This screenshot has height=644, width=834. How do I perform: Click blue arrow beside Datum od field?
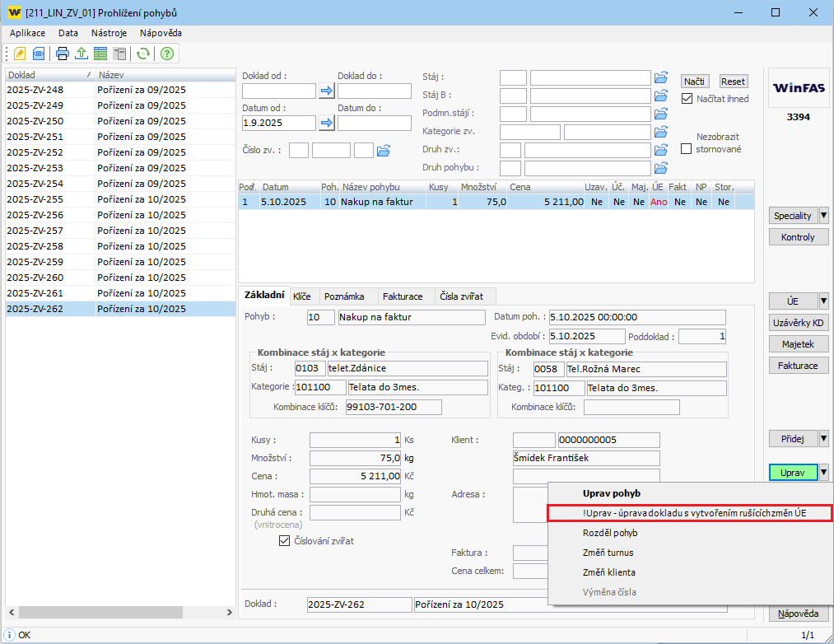pyautogui.click(x=326, y=123)
